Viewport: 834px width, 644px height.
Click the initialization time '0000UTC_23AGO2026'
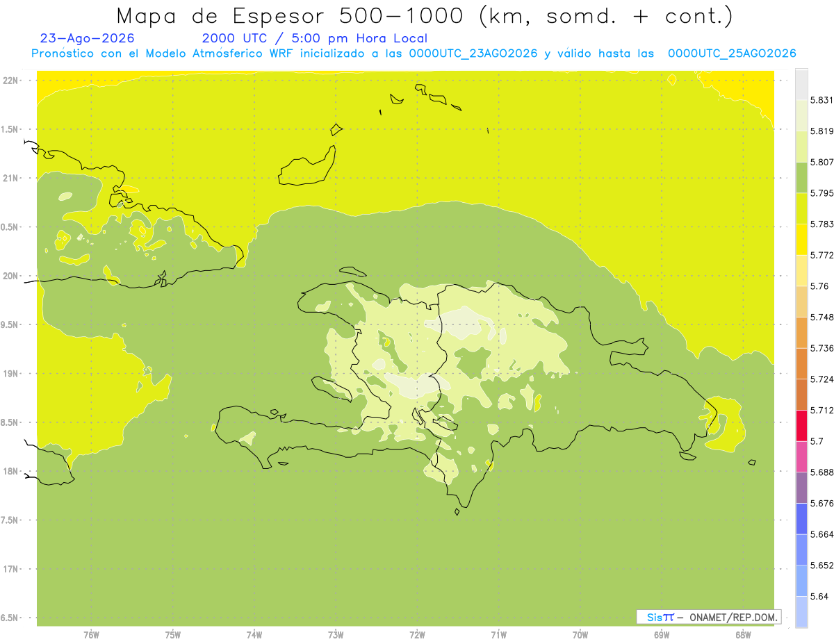coord(473,53)
